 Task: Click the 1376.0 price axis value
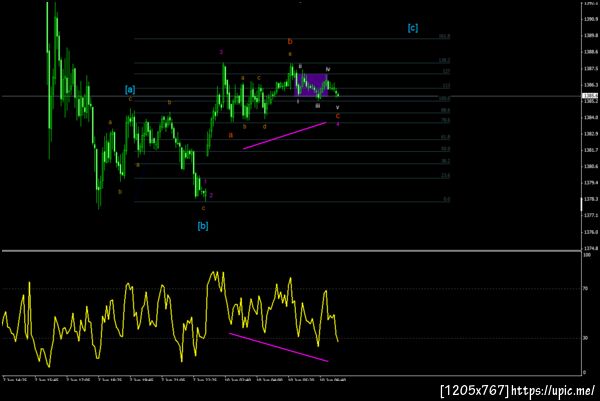pos(591,232)
